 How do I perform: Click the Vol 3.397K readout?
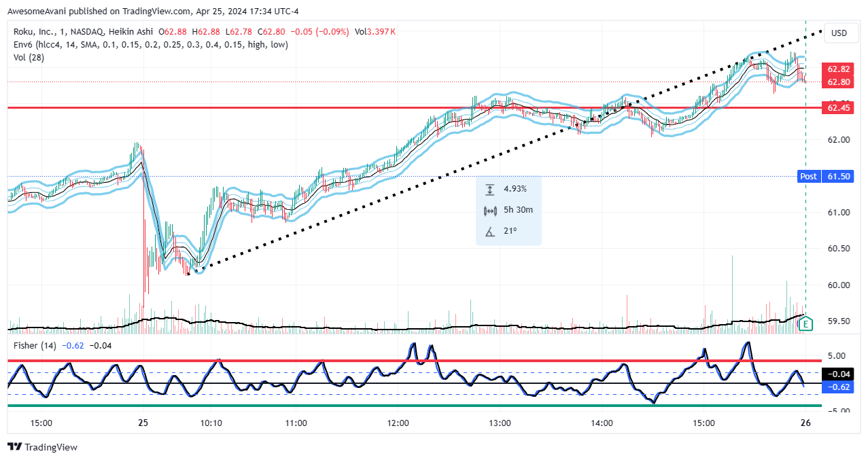coord(375,32)
